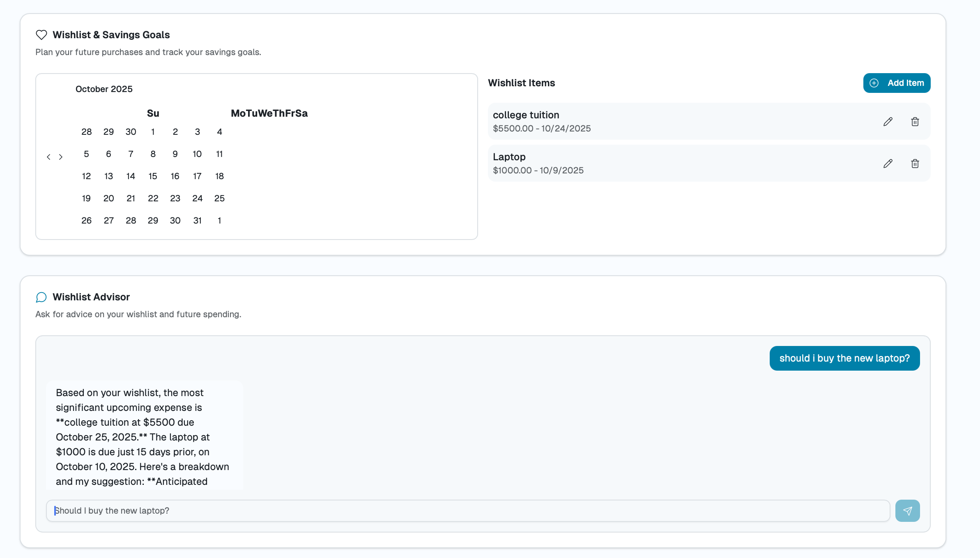
Task: Edit the Laptop wishlist item
Action: click(x=888, y=164)
